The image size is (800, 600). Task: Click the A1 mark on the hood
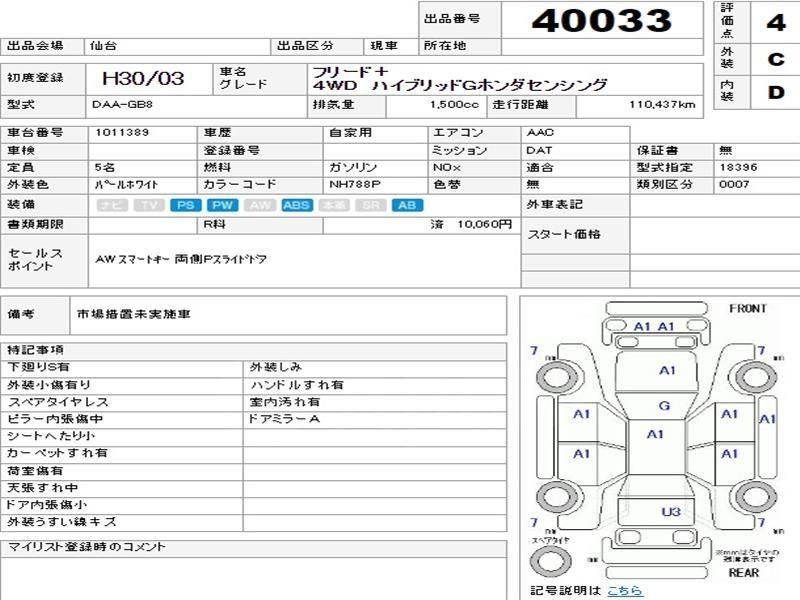(667, 370)
